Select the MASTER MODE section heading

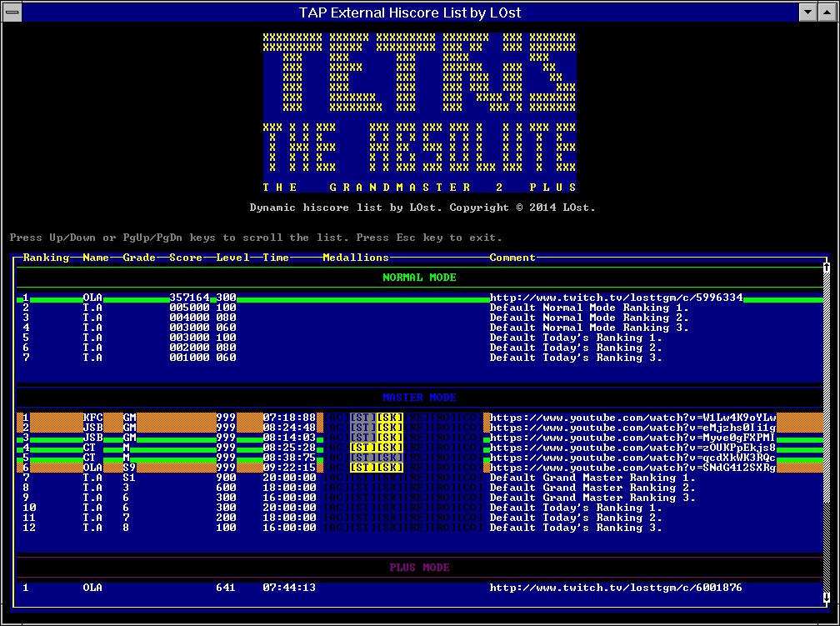coord(419,398)
